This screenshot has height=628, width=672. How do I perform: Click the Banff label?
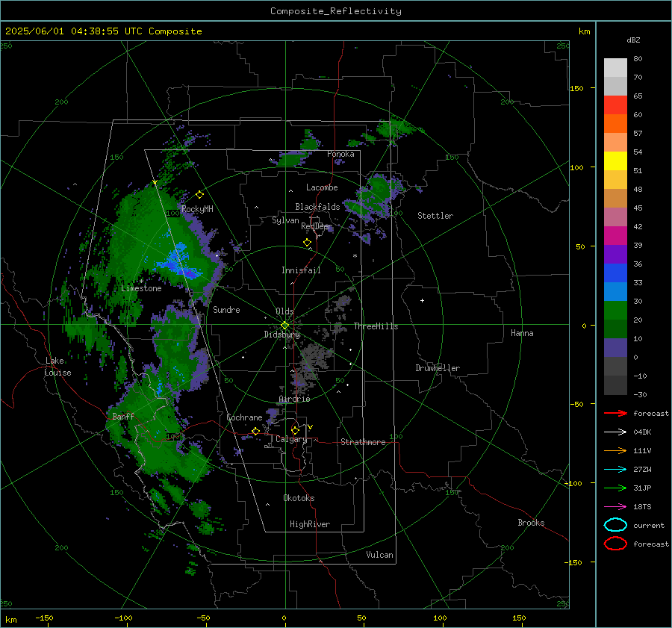(x=123, y=416)
